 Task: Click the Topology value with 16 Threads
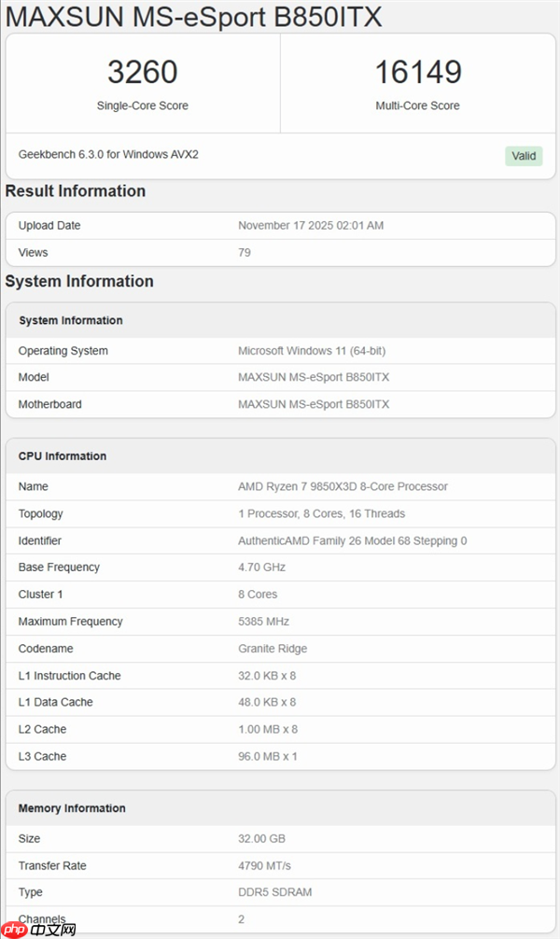pyautogui.click(x=321, y=513)
